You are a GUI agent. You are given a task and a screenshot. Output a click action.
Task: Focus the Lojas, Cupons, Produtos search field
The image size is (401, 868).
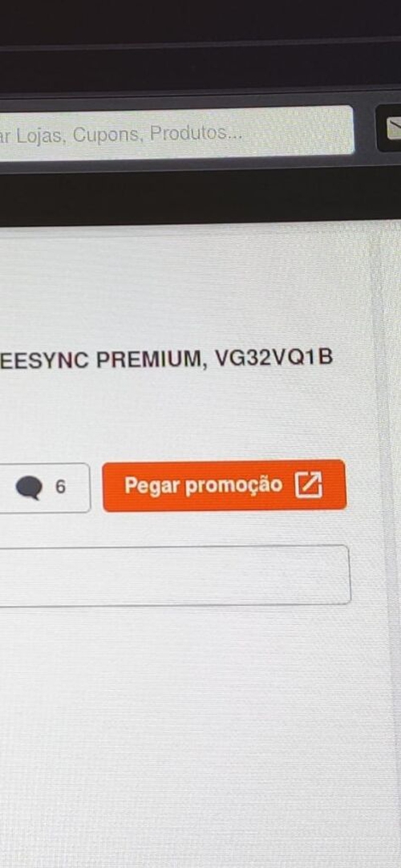(x=176, y=132)
